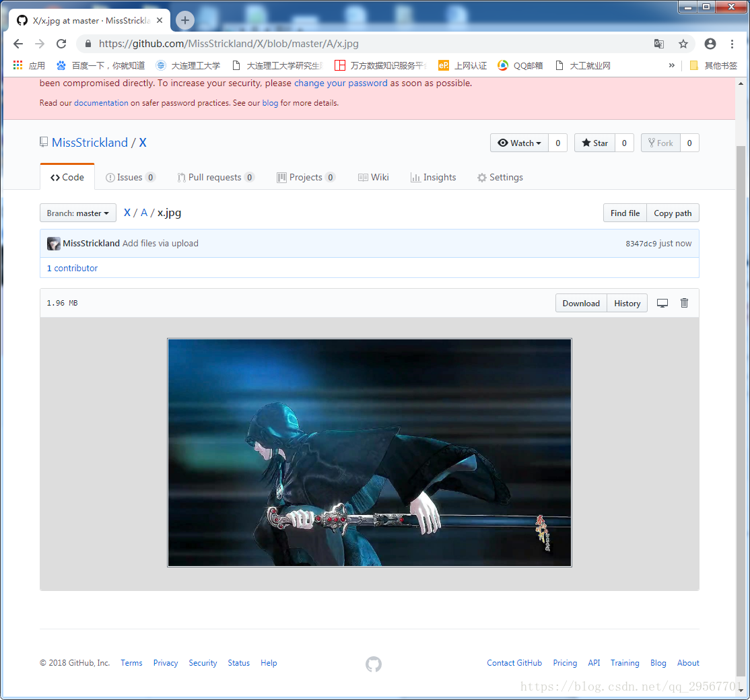Switch to the Pull requests tab

point(215,178)
